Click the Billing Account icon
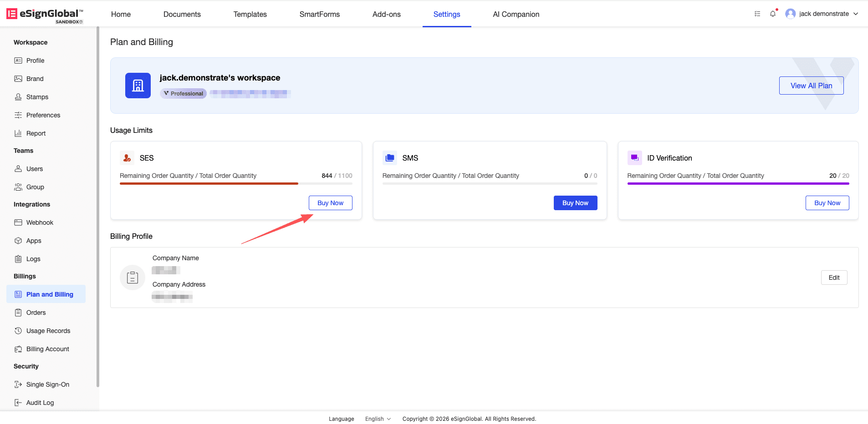Viewport: 868px width, 424px height. 18,349
